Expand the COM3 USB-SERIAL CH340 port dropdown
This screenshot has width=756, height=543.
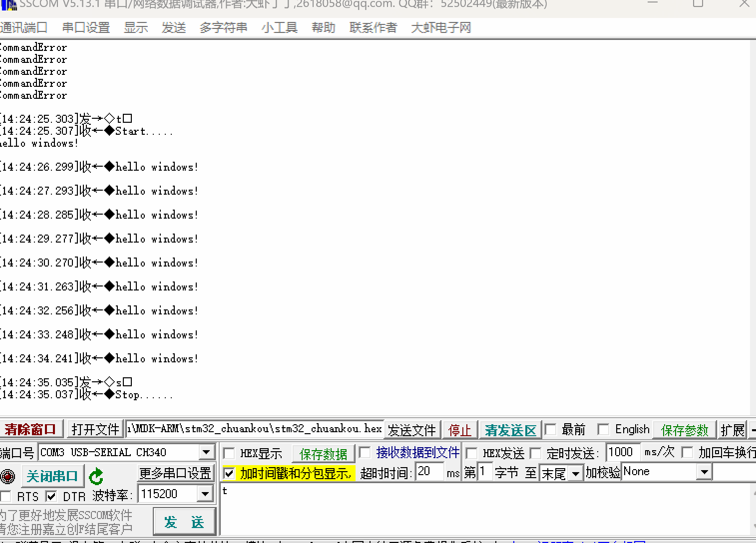206,452
